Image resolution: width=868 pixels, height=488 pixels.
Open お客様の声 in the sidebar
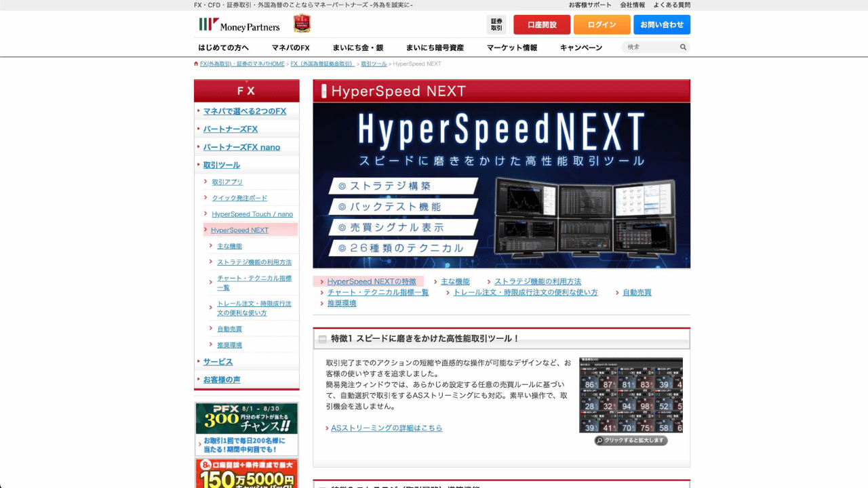(x=222, y=380)
